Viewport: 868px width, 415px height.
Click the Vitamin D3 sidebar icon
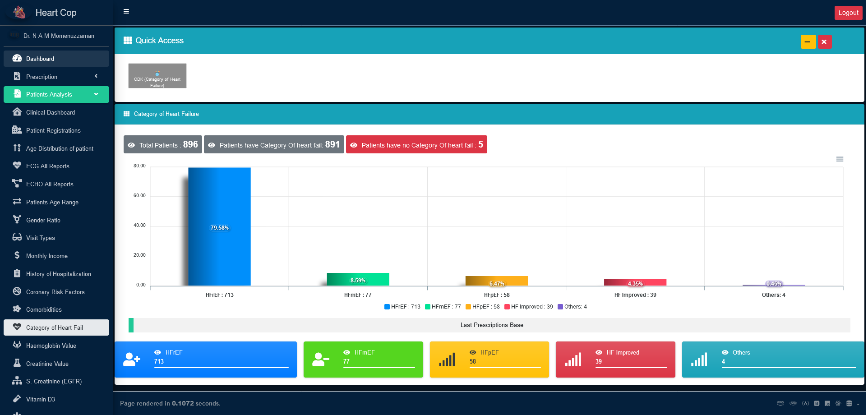[x=17, y=399]
